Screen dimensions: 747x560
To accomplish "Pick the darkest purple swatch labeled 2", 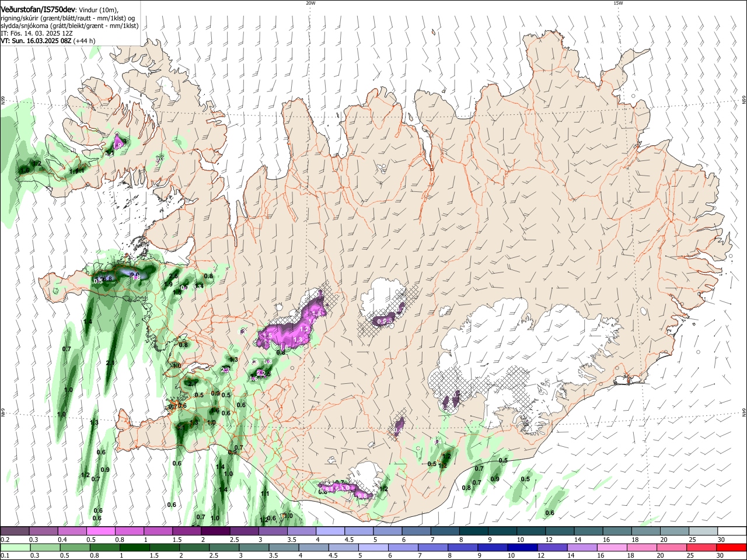I will click(215, 531).
